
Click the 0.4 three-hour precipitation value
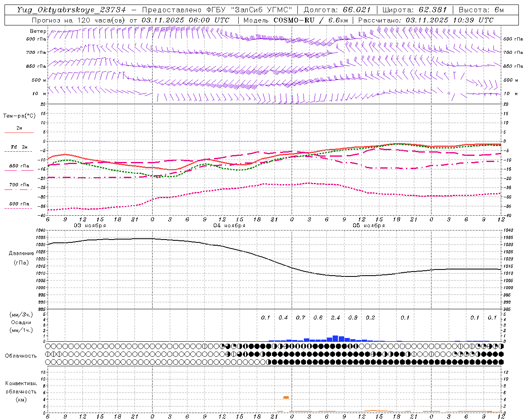pos(283,318)
